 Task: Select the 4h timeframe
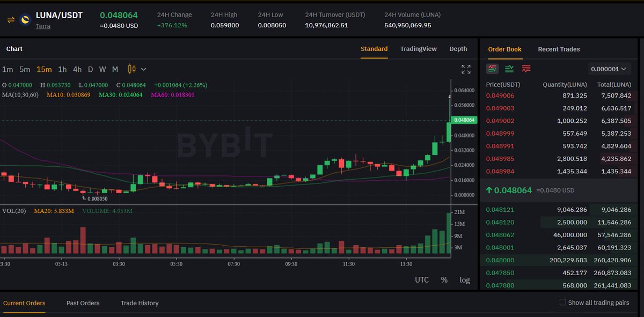[77, 69]
